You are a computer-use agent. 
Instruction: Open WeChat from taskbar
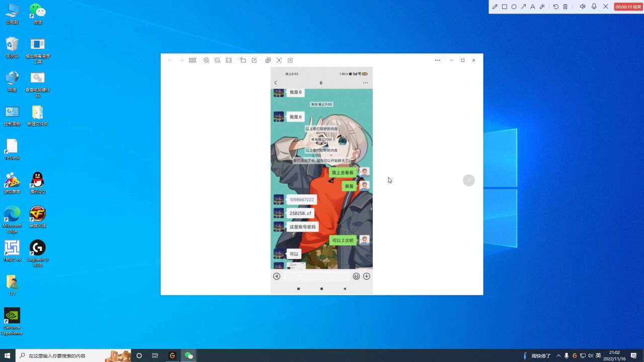tap(189, 355)
